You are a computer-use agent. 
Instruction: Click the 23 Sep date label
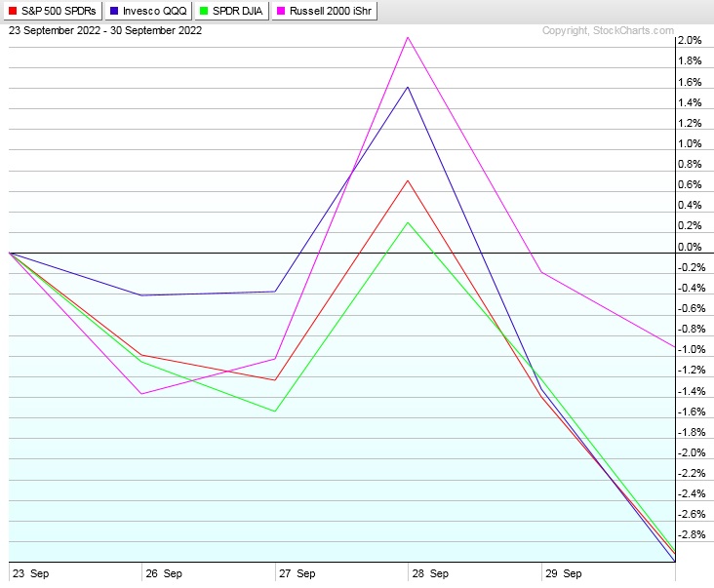[x=30, y=573]
